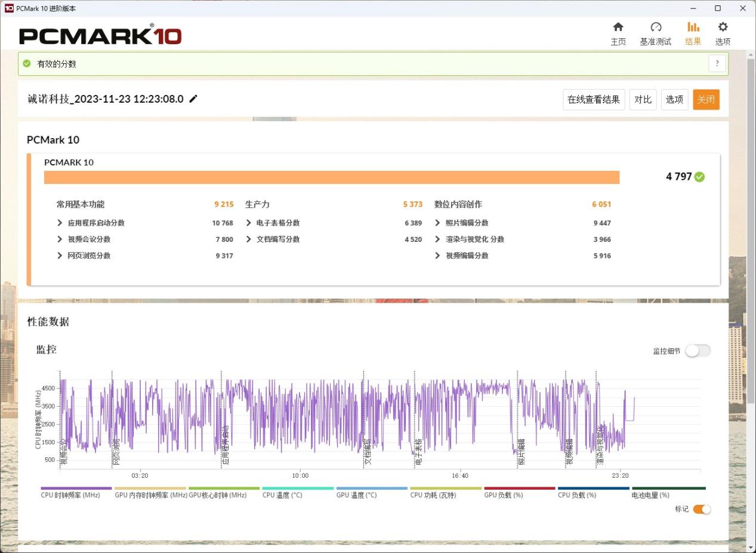Select GPU核心时钟 legend swatch
The height and width of the screenshot is (553, 756).
tap(224, 489)
